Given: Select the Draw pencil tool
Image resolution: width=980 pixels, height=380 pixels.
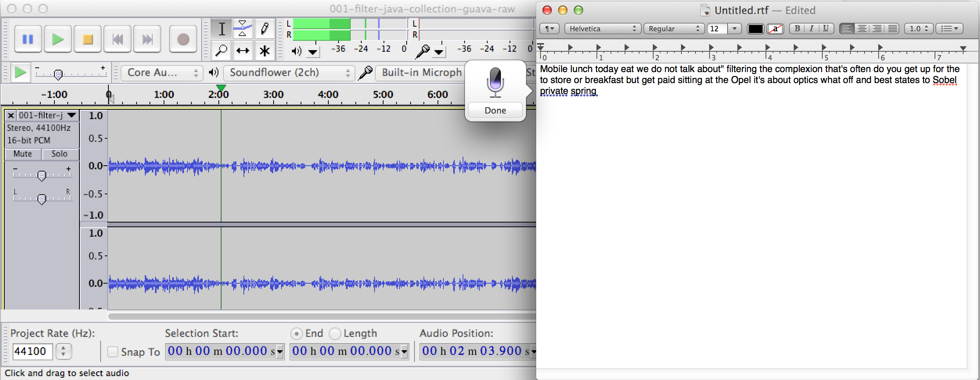Looking at the screenshot, I should point(265,29).
